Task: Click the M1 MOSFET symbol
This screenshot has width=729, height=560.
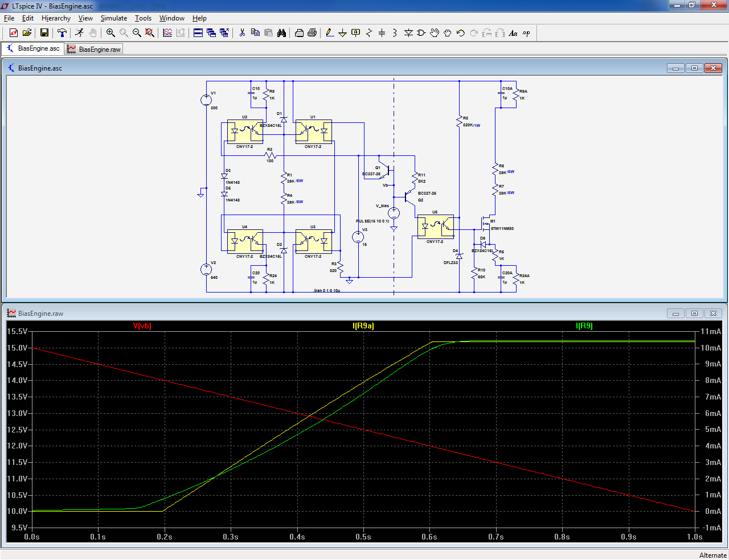Action: pyautogui.click(x=486, y=223)
